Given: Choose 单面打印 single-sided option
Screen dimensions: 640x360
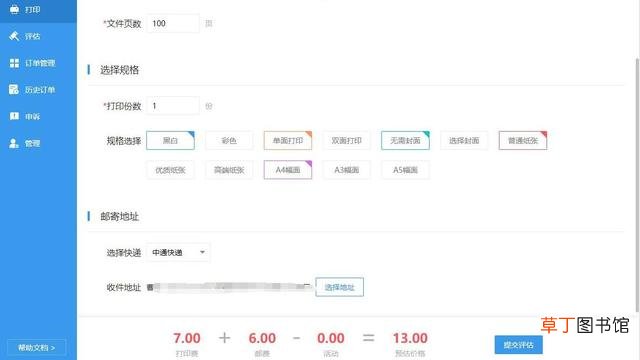Looking at the screenshot, I should pos(288,140).
